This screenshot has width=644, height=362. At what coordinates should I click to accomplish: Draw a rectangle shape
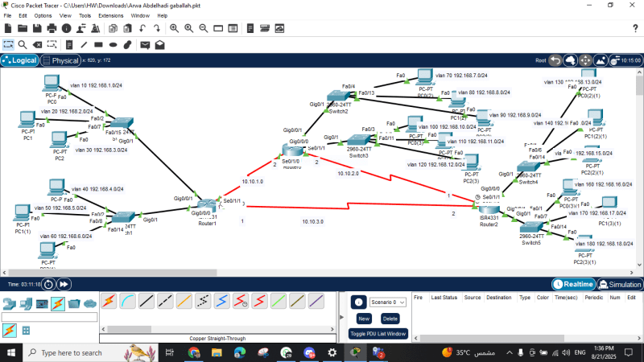click(x=98, y=45)
